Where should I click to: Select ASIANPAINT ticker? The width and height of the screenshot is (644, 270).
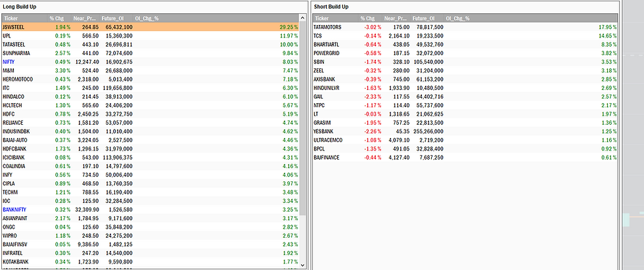coord(14,218)
